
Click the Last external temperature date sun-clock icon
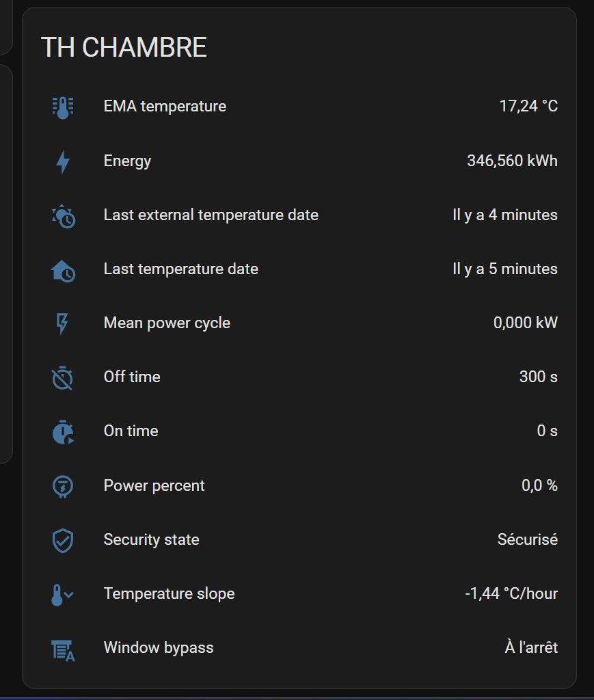click(63, 216)
